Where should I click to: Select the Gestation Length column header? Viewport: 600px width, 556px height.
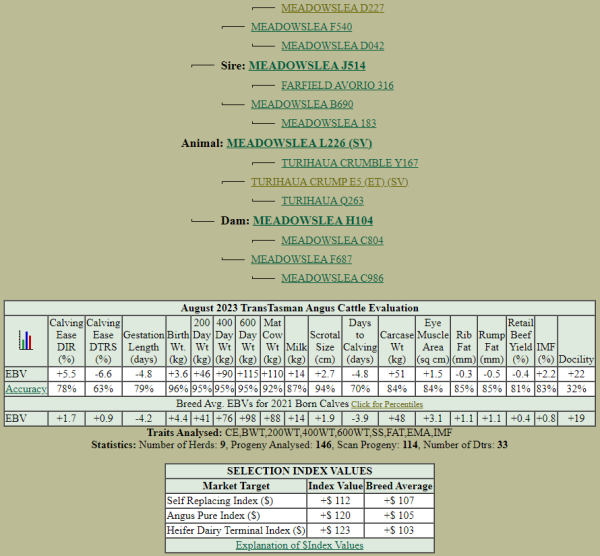(143, 341)
